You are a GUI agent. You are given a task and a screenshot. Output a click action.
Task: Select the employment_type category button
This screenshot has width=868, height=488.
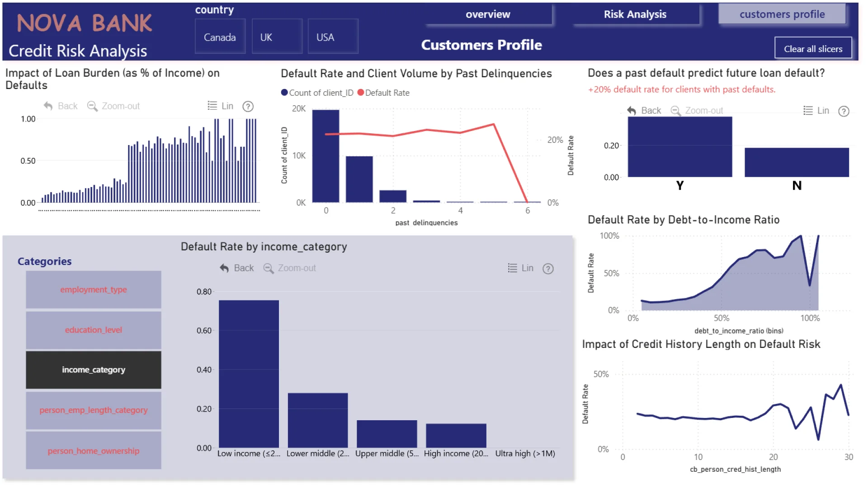tap(94, 290)
